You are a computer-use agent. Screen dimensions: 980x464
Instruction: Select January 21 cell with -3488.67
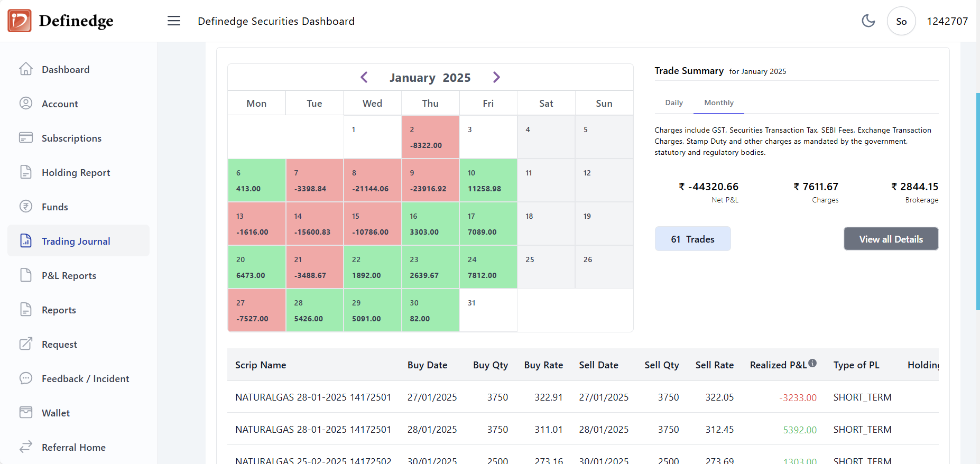[315, 267]
